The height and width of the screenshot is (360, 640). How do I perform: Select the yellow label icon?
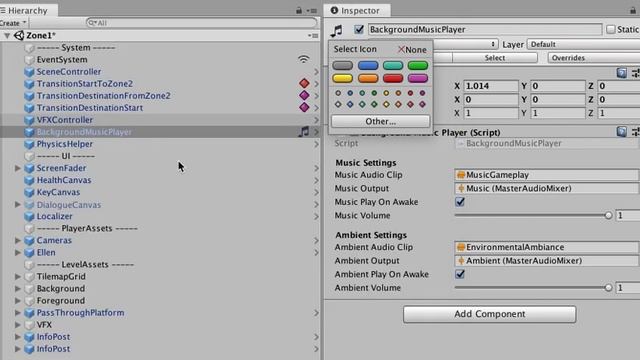click(342, 78)
